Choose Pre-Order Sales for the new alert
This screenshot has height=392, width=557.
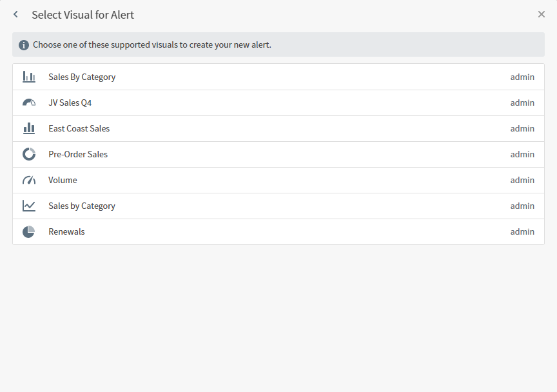click(x=78, y=153)
